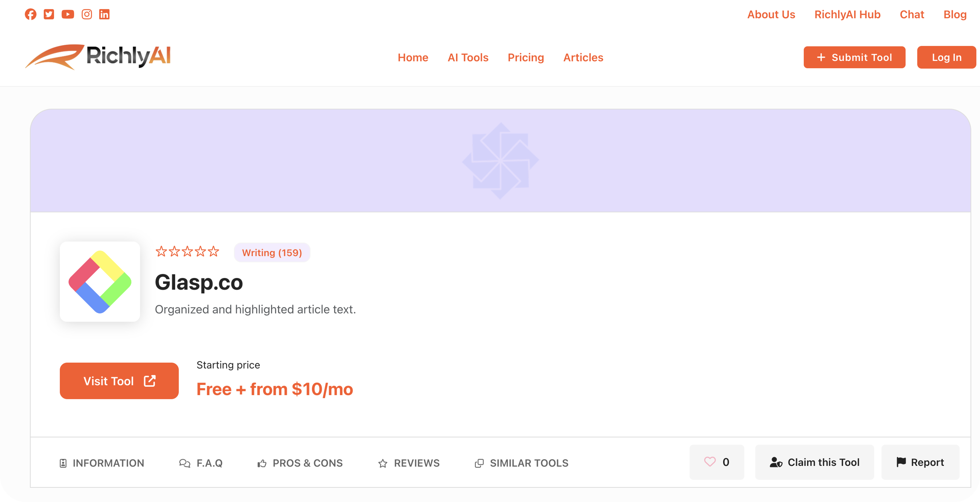This screenshot has width=980, height=502.
Task: Open the Instagram social icon
Action: click(87, 15)
